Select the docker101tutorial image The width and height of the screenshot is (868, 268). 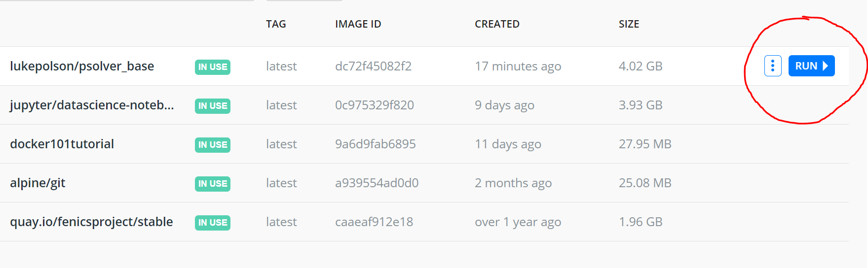[62, 144]
